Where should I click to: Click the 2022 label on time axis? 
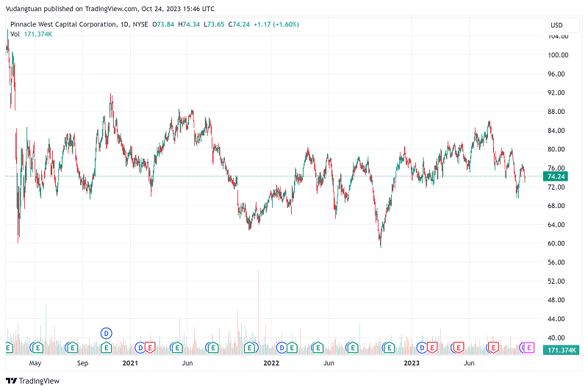coord(271,363)
